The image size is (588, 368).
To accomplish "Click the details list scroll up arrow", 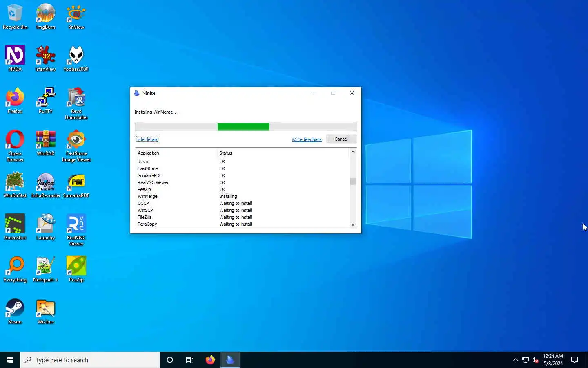I will coord(353,152).
